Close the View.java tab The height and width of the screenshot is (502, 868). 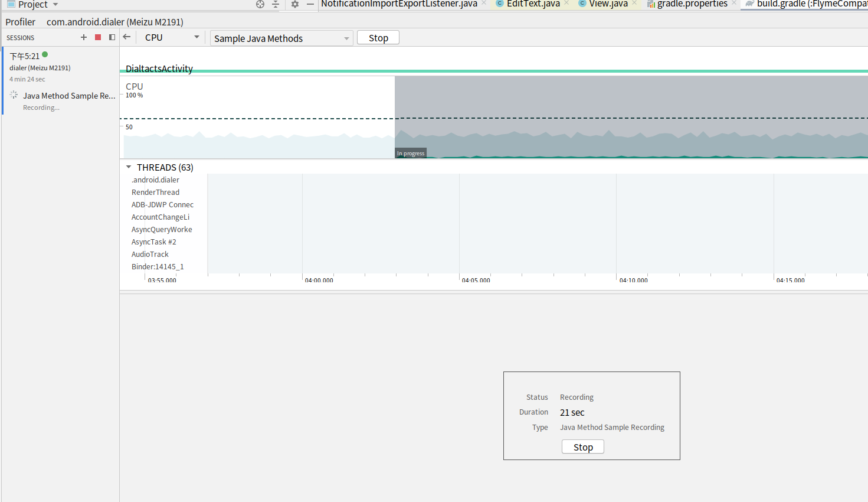(x=634, y=4)
